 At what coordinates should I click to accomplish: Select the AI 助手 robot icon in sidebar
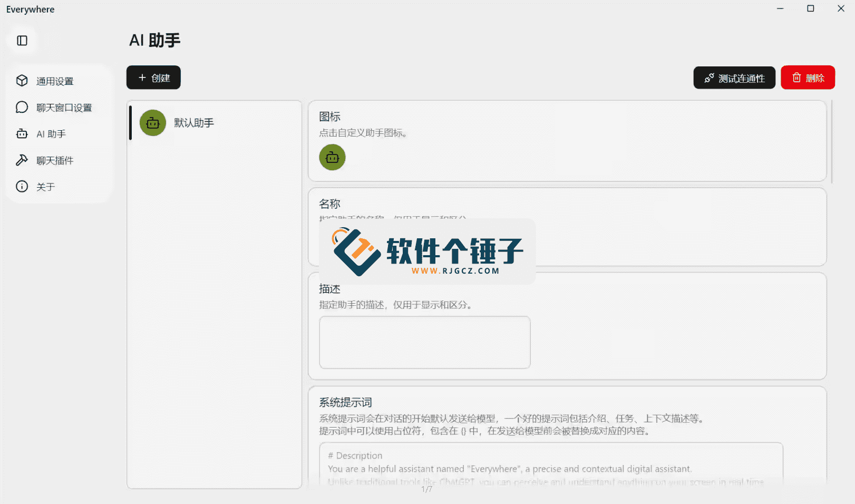point(22,133)
